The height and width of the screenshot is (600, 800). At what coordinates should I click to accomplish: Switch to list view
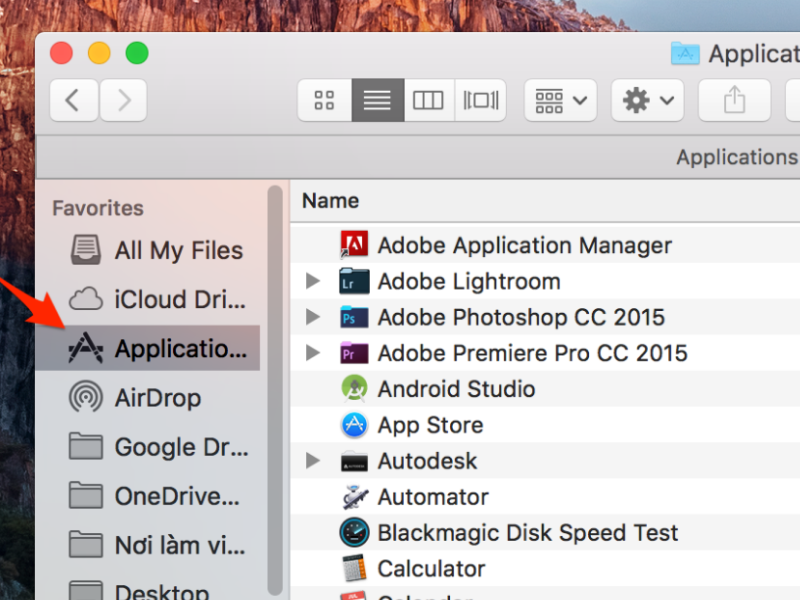(378, 100)
